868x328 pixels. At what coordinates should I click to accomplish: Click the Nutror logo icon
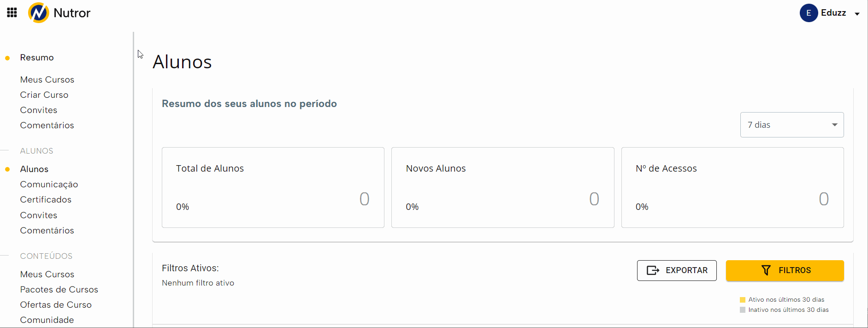click(x=39, y=12)
